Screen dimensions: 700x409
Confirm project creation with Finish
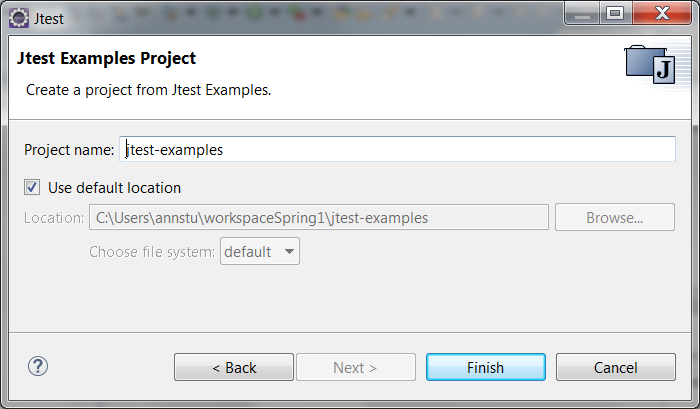pyautogui.click(x=486, y=367)
